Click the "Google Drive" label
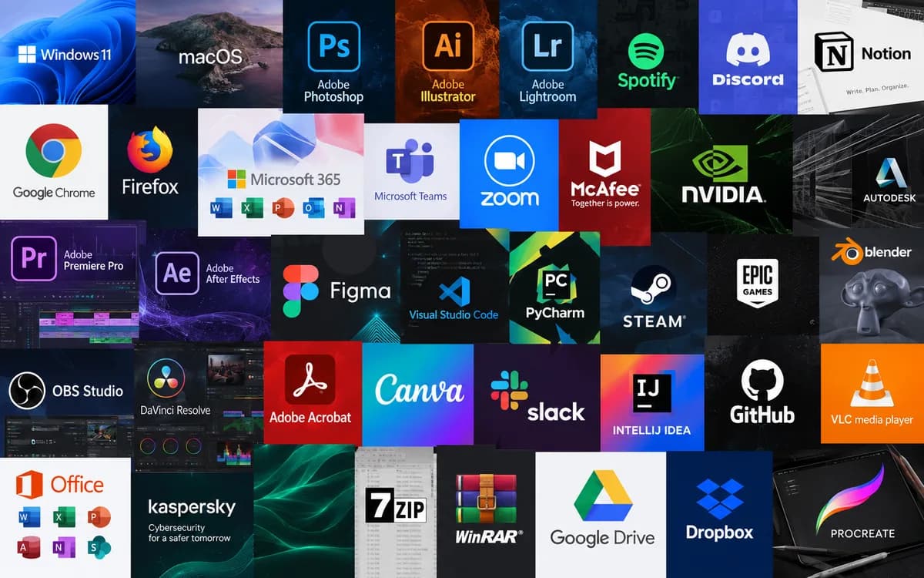924x578 pixels. pos(602,538)
